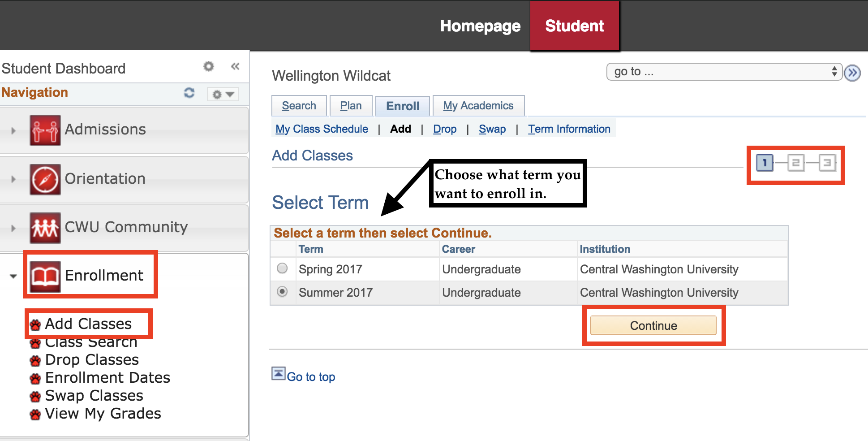Click the Go to top icon
This screenshot has height=441, width=868.
(279, 373)
